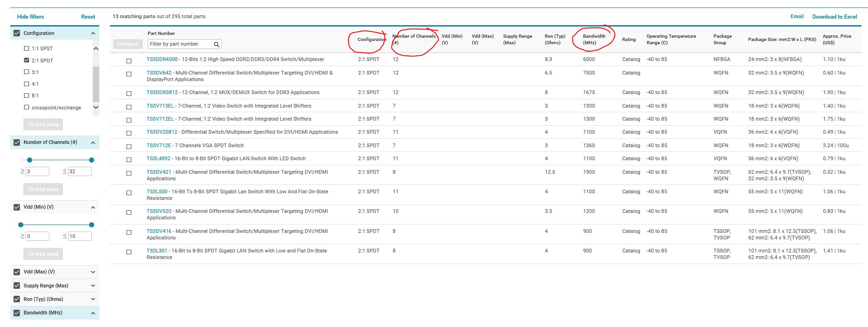Click Download to Excel
Image resolution: width=868 pixels, height=327 pixels.
(834, 17)
